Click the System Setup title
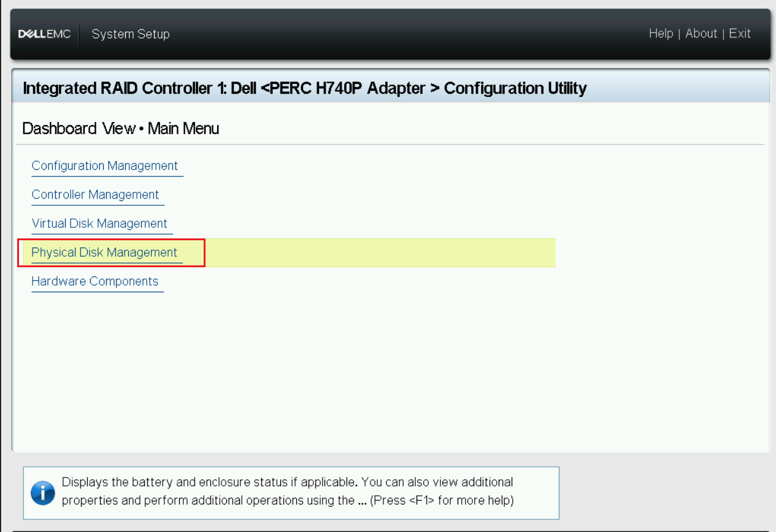Image resolution: width=776 pixels, height=532 pixels. pos(131,34)
